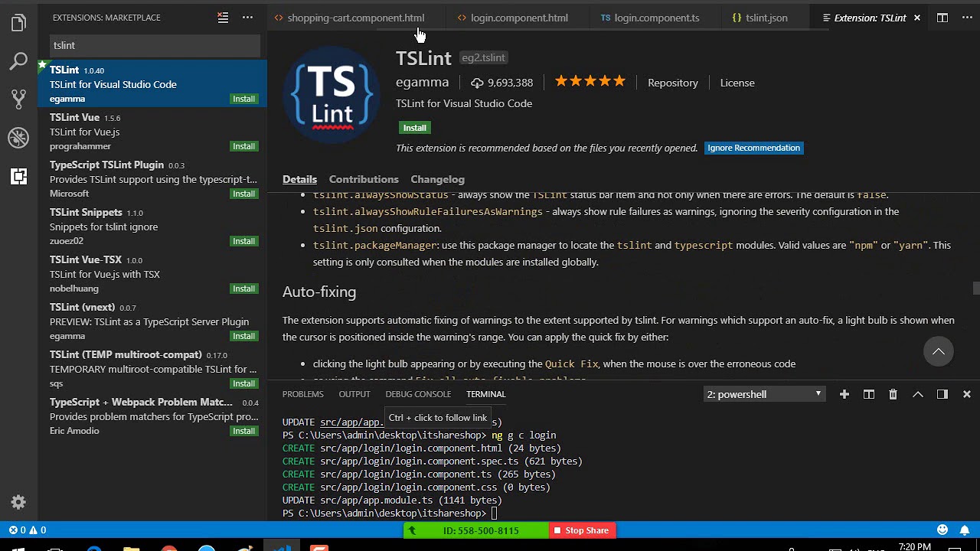Viewport: 980px width, 551px height.
Task: Open More Actions ellipsis in Extensions sidebar
Action: click(247, 17)
